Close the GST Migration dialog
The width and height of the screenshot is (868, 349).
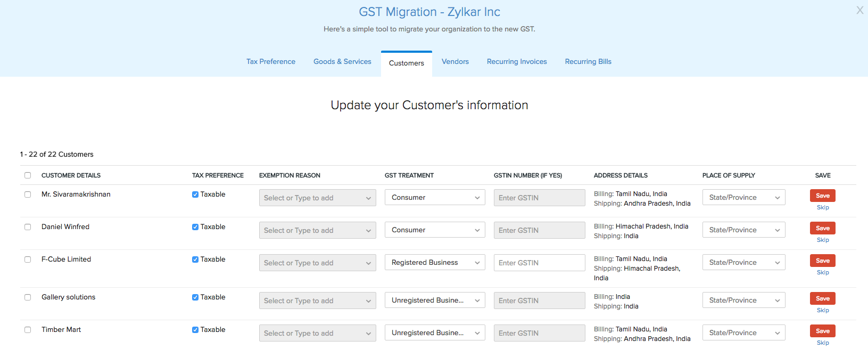pos(859,11)
